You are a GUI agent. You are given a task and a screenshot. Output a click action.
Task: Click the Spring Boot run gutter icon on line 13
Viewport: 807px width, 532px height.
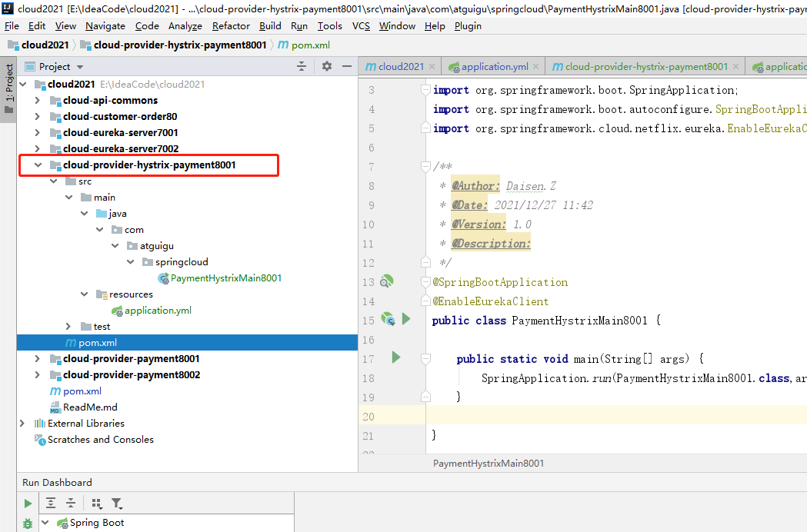point(386,281)
